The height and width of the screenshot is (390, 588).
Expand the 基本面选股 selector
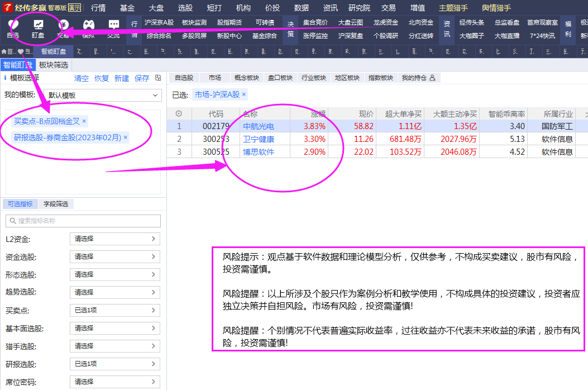click(114, 328)
